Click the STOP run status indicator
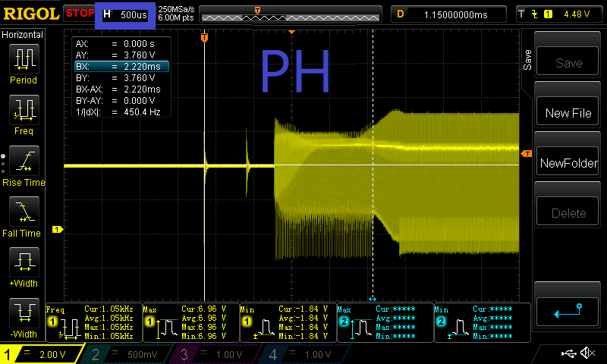The width and height of the screenshot is (607, 364). click(80, 14)
